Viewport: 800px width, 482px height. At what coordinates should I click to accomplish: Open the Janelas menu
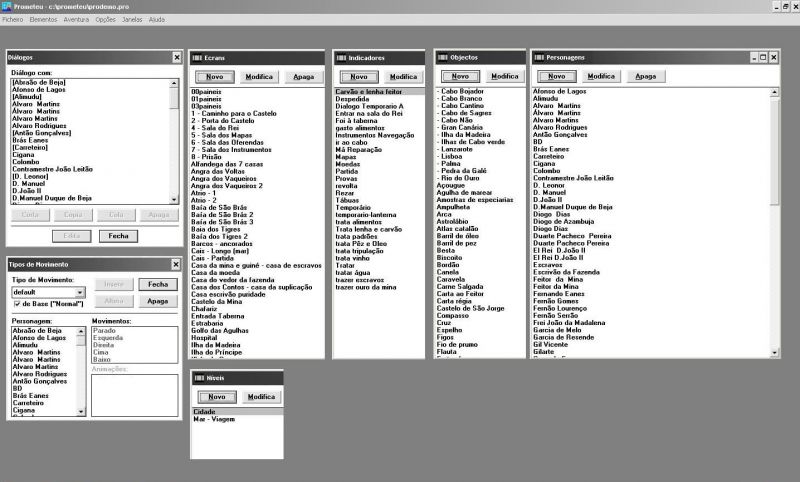[132, 19]
